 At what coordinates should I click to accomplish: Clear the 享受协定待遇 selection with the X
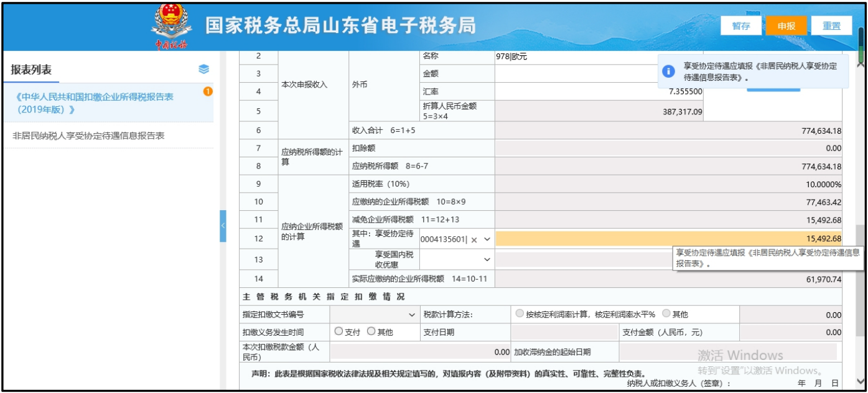pos(474,239)
